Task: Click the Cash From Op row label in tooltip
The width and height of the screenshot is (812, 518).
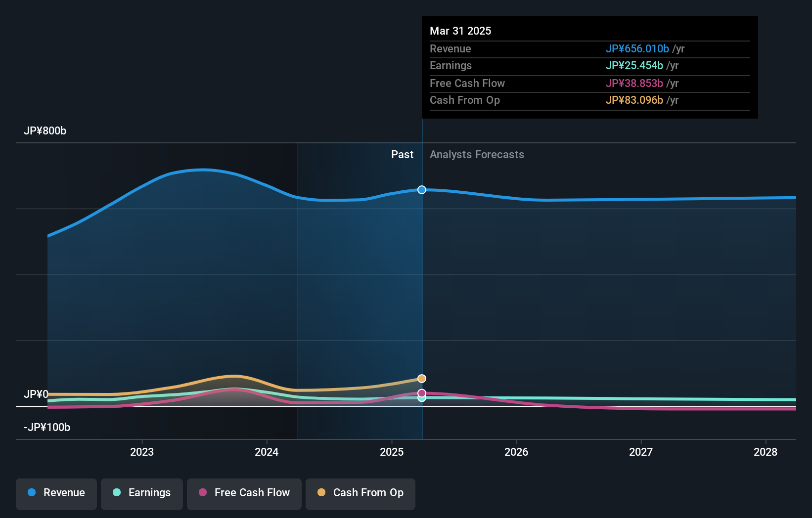Action: coord(465,100)
